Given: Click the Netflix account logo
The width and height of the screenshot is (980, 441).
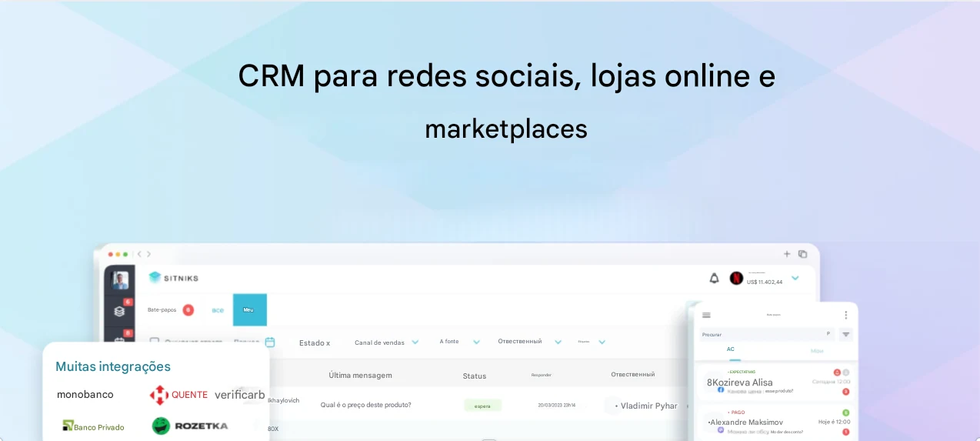Looking at the screenshot, I should [736, 279].
